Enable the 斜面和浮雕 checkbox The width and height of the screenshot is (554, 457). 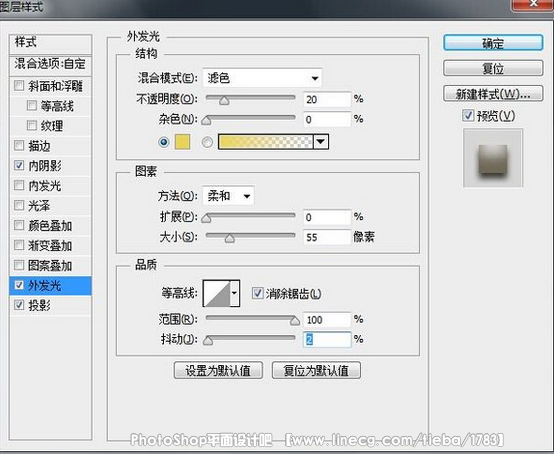point(19,86)
